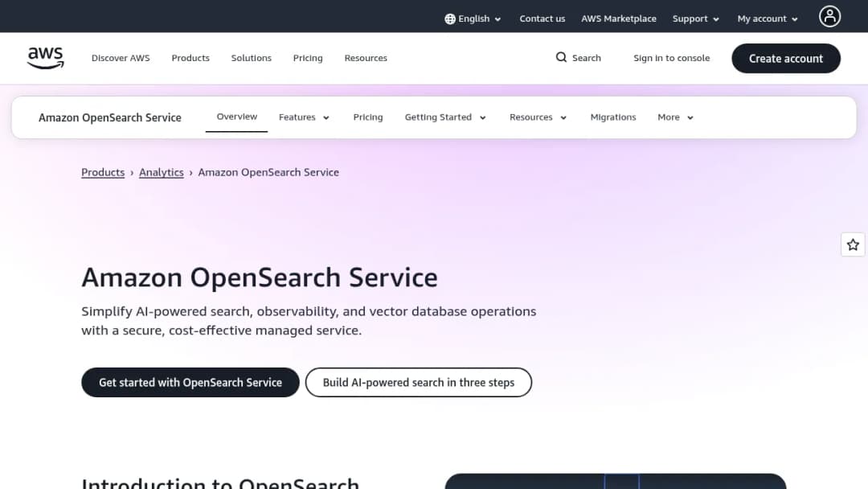Click the Amazon OpenSearch Service nav title

point(109,117)
